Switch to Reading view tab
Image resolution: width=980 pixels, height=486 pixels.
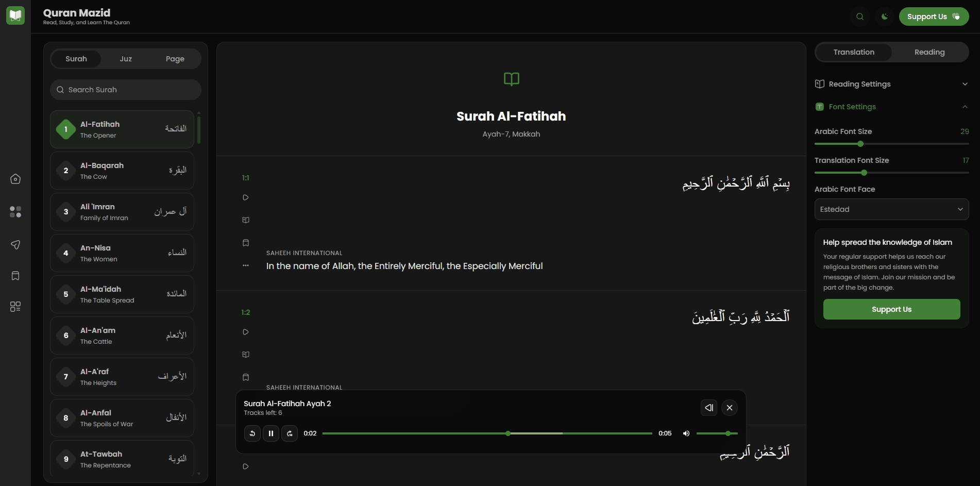[x=930, y=52]
